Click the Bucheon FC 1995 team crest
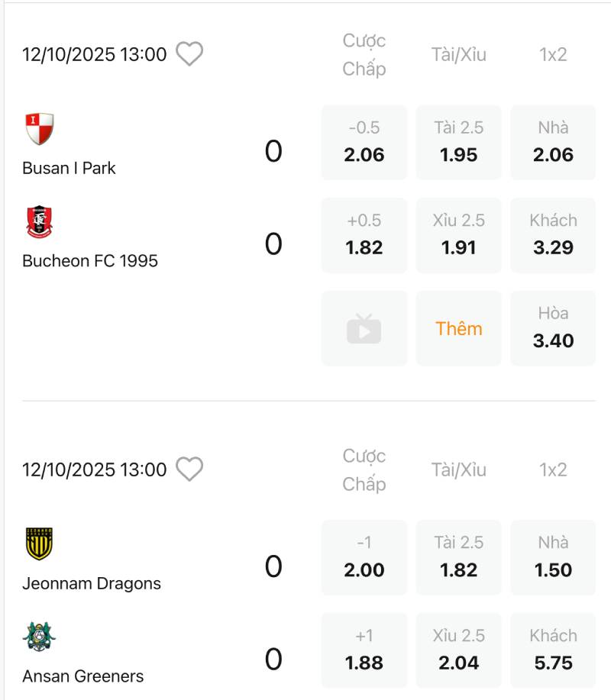This screenshot has width=611, height=700. point(40,222)
